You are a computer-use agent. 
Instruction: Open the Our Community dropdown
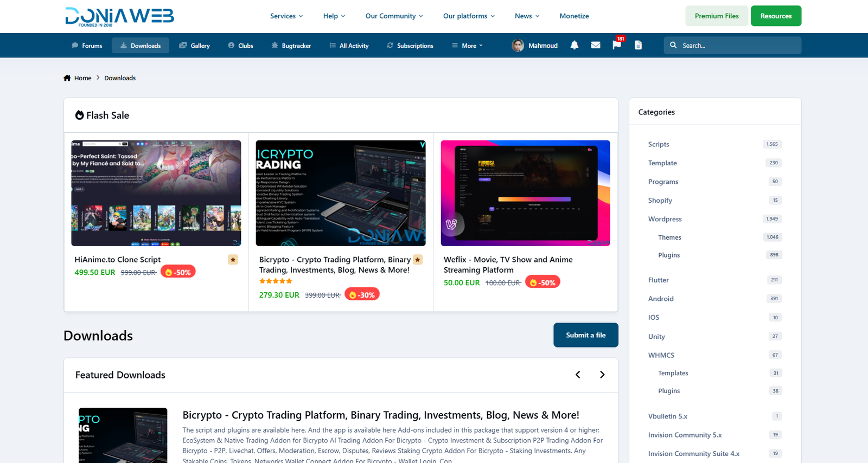394,16
